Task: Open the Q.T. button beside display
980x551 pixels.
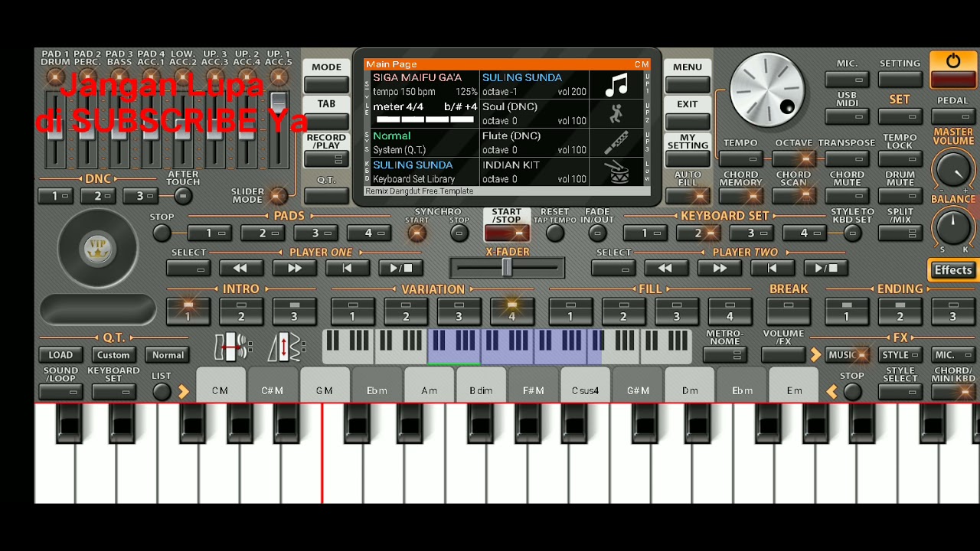Action: [326, 195]
